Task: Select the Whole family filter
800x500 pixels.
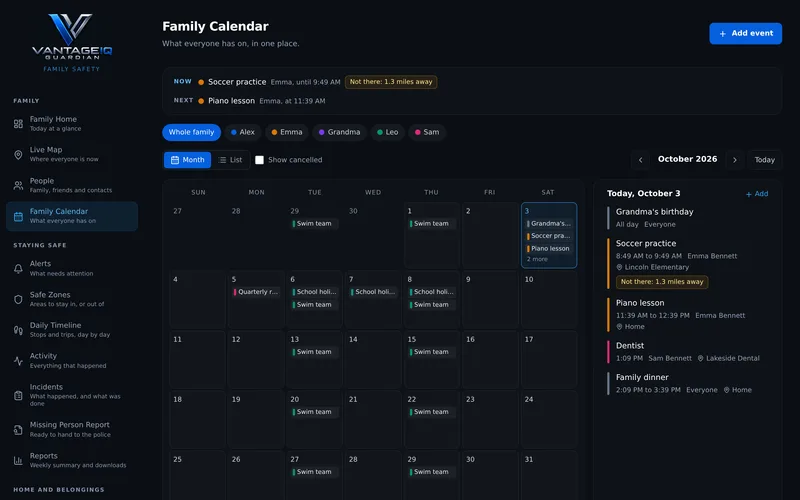Action: (191, 132)
